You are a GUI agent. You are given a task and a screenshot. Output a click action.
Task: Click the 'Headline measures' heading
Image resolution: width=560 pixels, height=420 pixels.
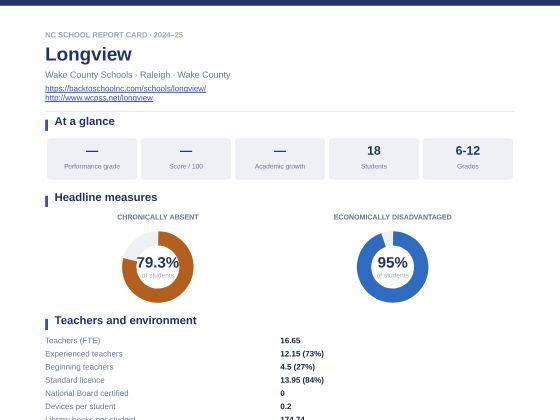coord(106,198)
